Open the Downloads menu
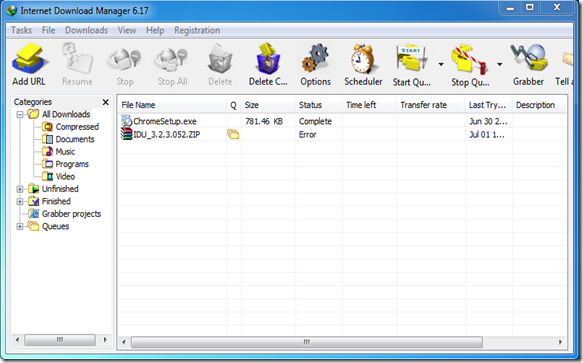The width and height of the screenshot is (583, 363). click(87, 30)
